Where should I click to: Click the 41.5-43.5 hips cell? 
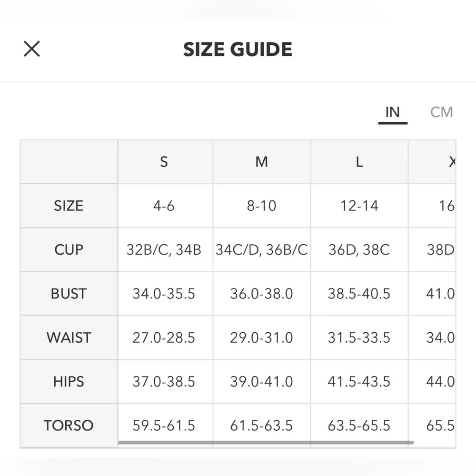(x=359, y=381)
